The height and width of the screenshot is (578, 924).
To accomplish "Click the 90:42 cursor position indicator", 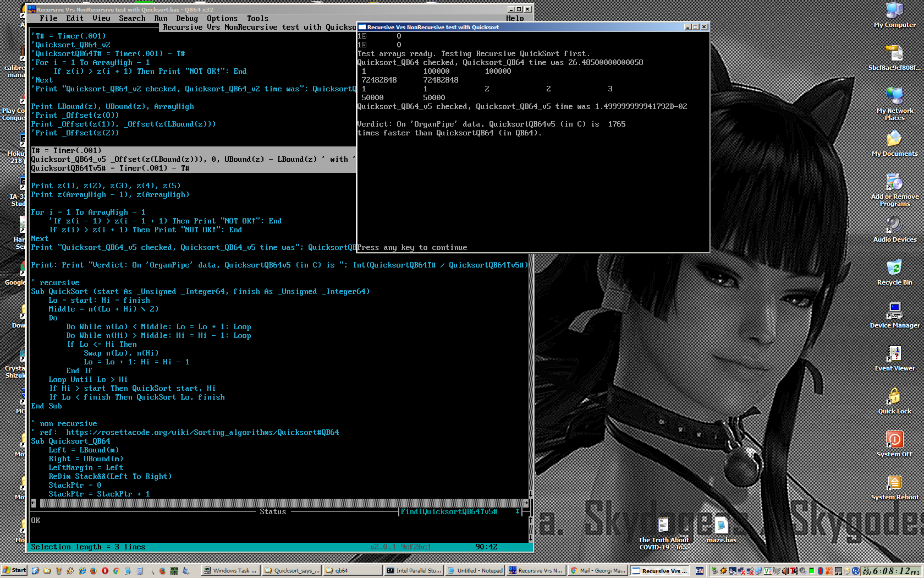I will coord(486,547).
